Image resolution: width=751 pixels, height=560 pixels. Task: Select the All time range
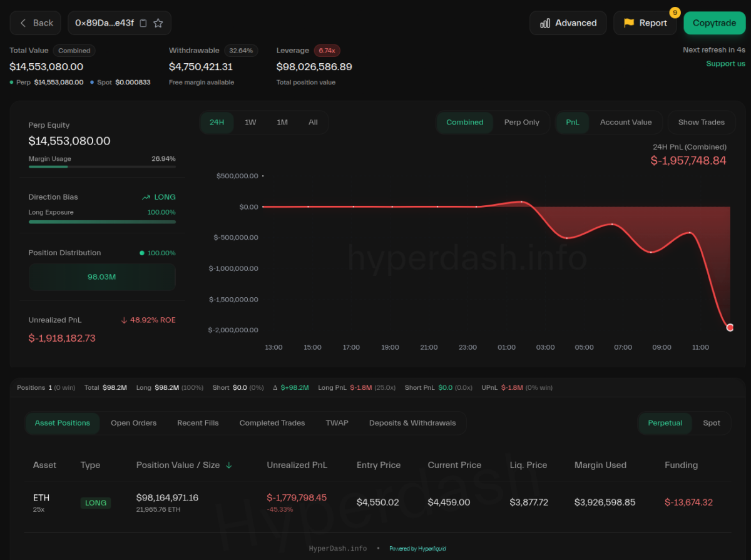[x=313, y=123]
